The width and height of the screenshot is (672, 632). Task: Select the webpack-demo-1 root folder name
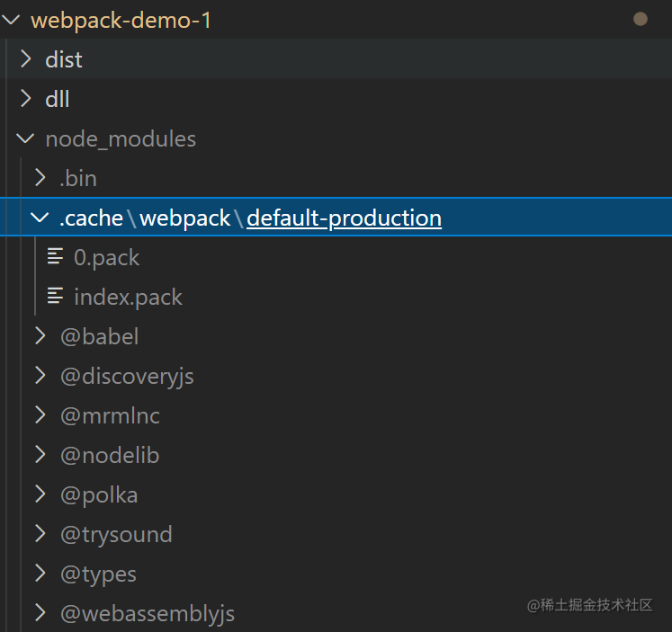pyautogui.click(x=121, y=21)
